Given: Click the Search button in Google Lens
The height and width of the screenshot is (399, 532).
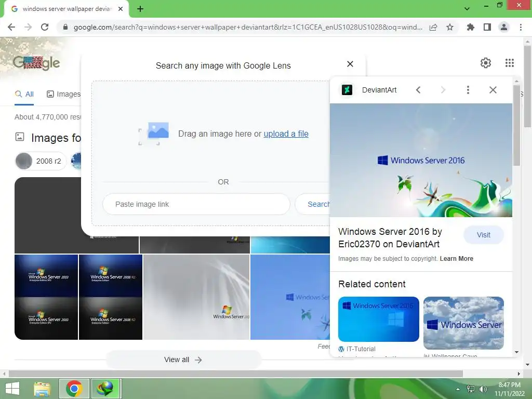Looking at the screenshot, I should (313, 204).
